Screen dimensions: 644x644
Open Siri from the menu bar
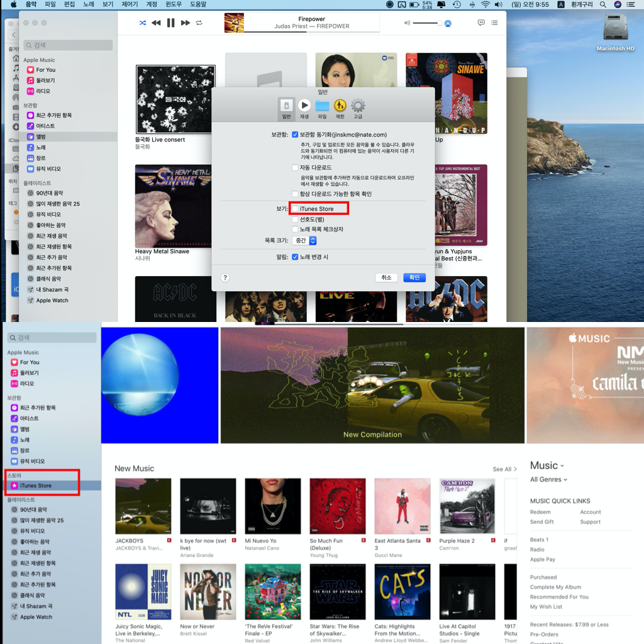pos(618,4)
